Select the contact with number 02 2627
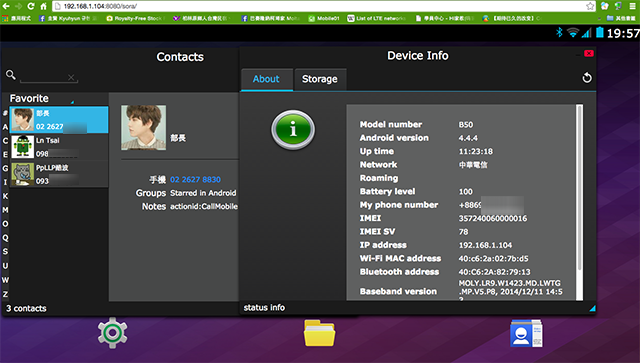 click(x=59, y=120)
